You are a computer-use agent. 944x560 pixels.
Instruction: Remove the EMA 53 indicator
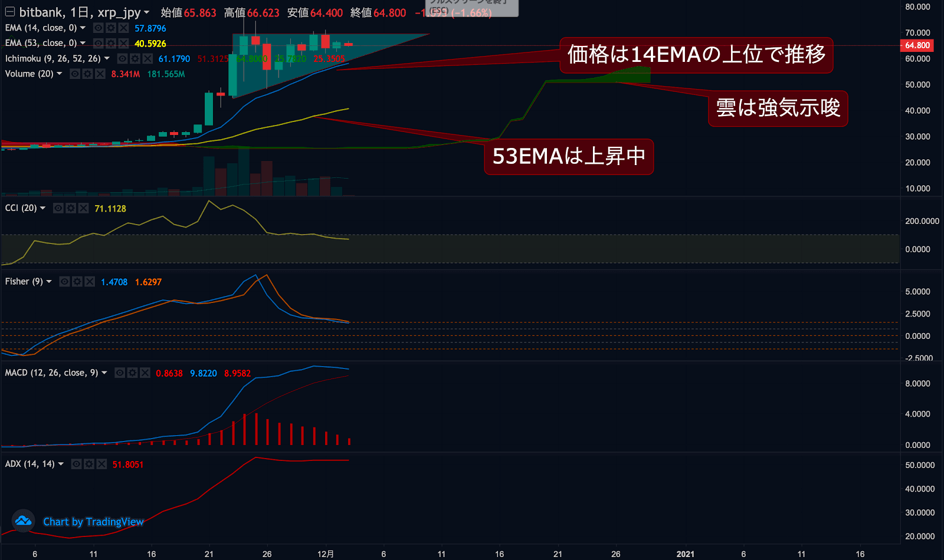click(x=123, y=43)
